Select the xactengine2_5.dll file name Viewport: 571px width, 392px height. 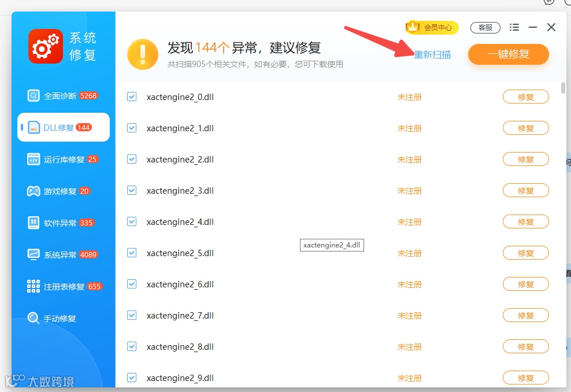[180, 253]
